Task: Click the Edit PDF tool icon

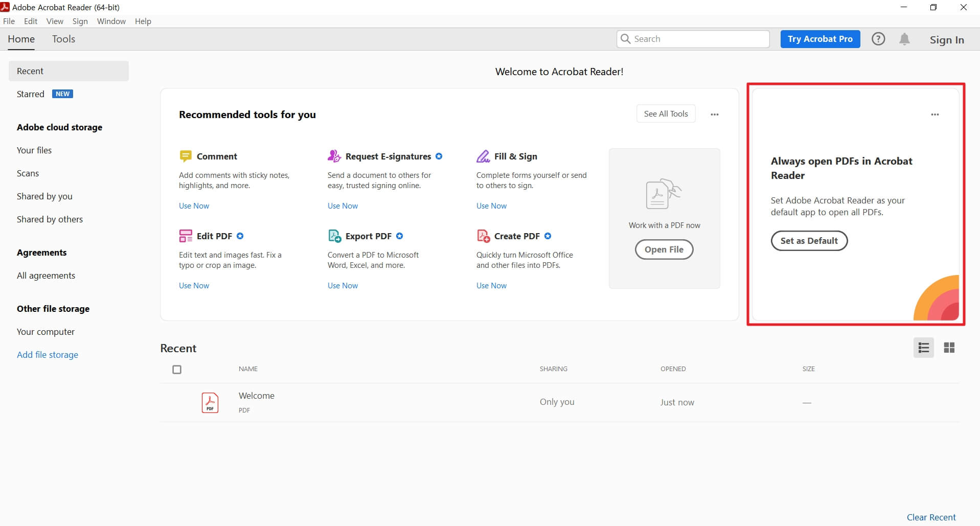Action: 186,236
